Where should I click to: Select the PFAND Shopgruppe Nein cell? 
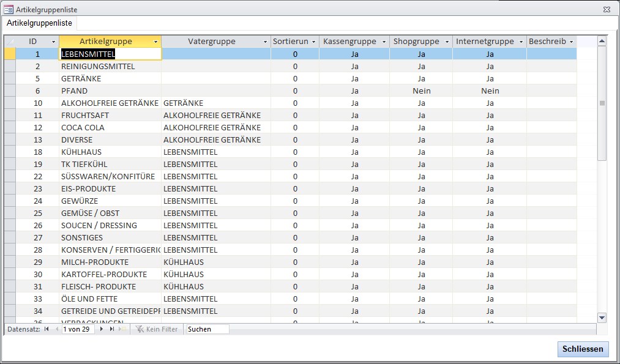pos(421,91)
